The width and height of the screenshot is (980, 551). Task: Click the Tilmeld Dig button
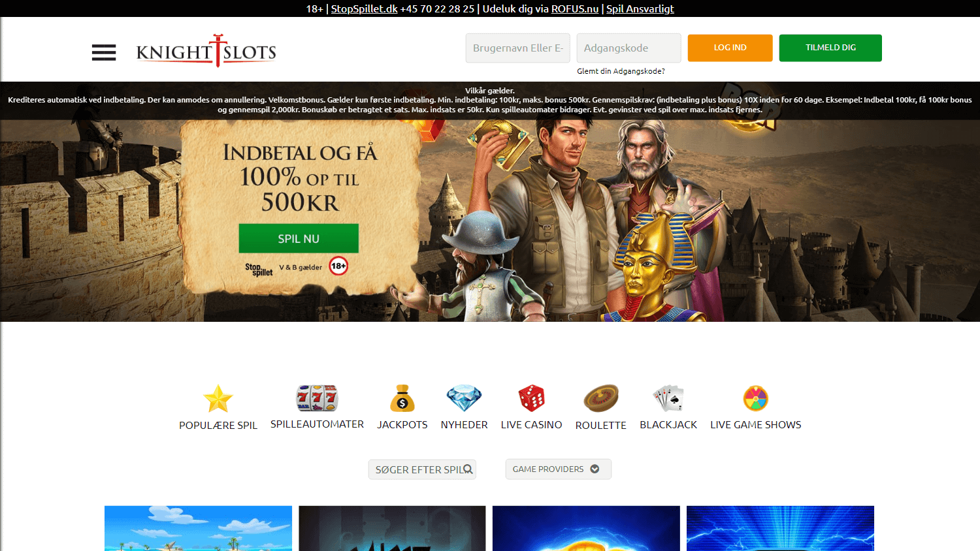(x=830, y=48)
